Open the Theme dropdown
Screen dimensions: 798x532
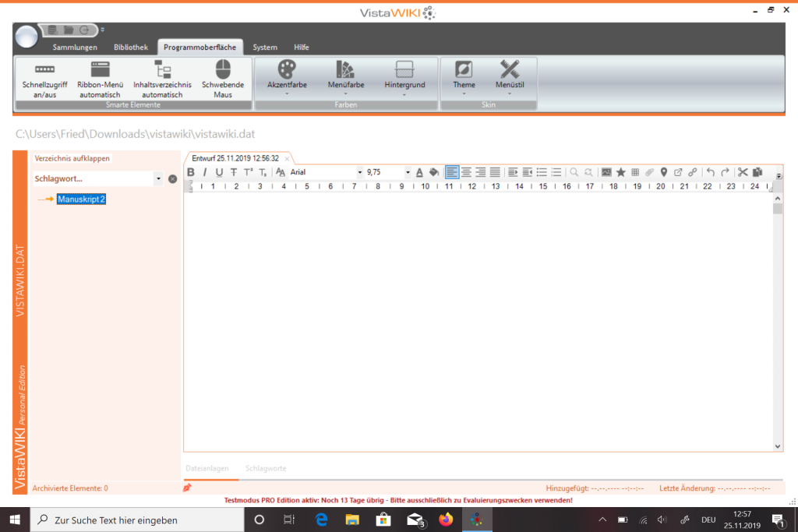coord(464,79)
